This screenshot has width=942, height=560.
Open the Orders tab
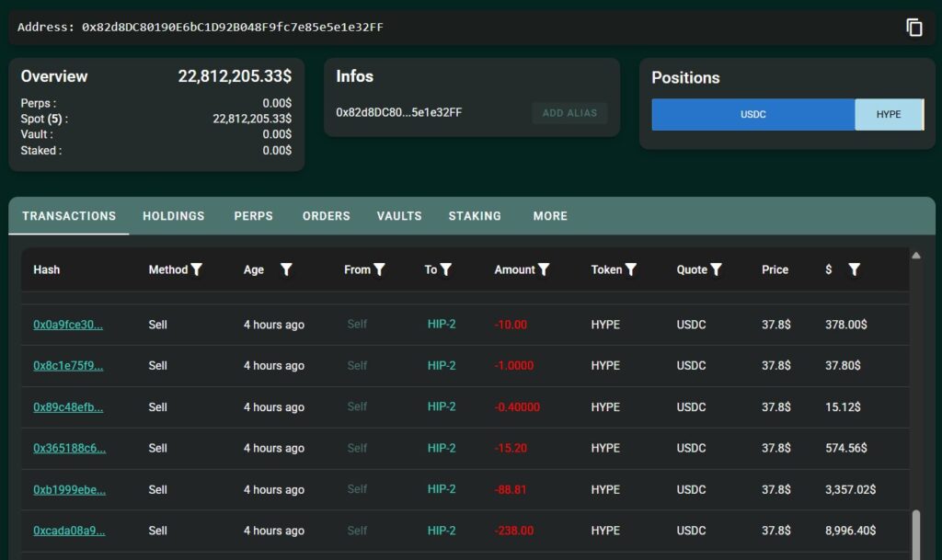click(327, 216)
